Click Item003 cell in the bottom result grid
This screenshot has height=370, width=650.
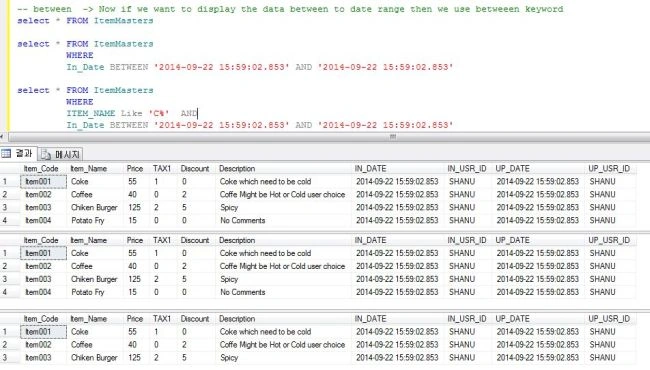[43, 358]
